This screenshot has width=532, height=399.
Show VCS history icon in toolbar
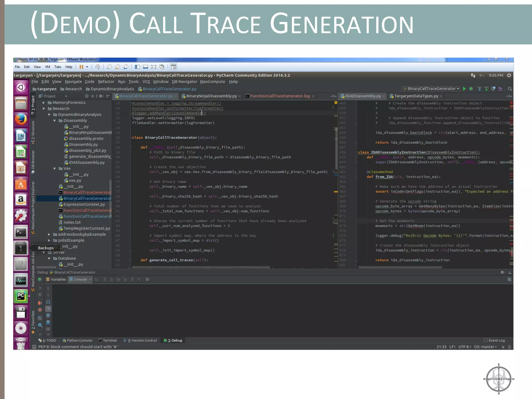[x=493, y=89]
